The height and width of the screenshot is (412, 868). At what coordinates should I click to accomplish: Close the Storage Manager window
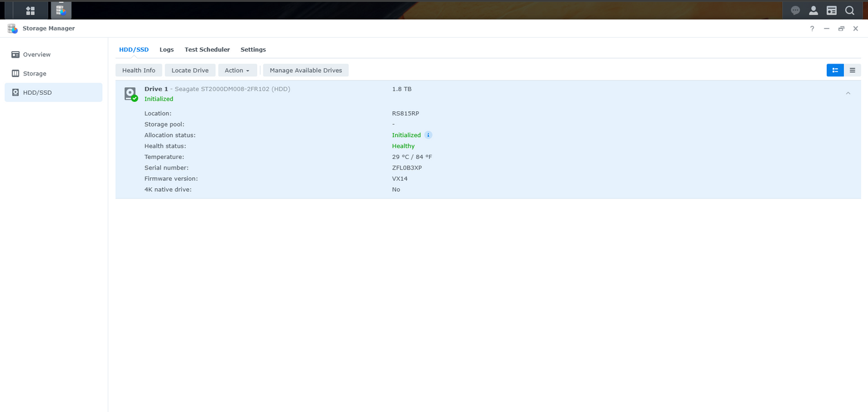coord(856,28)
